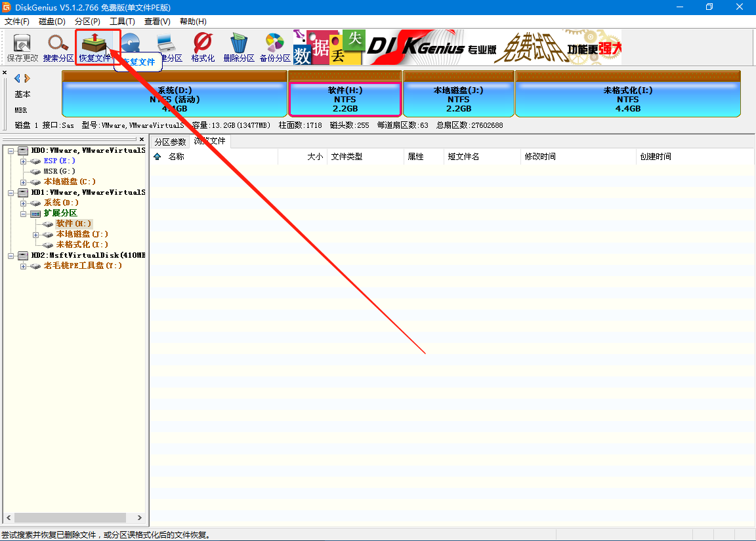This screenshot has height=541, width=756.
Task: Select HD1:VMware disk in tree
Action: (88, 192)
